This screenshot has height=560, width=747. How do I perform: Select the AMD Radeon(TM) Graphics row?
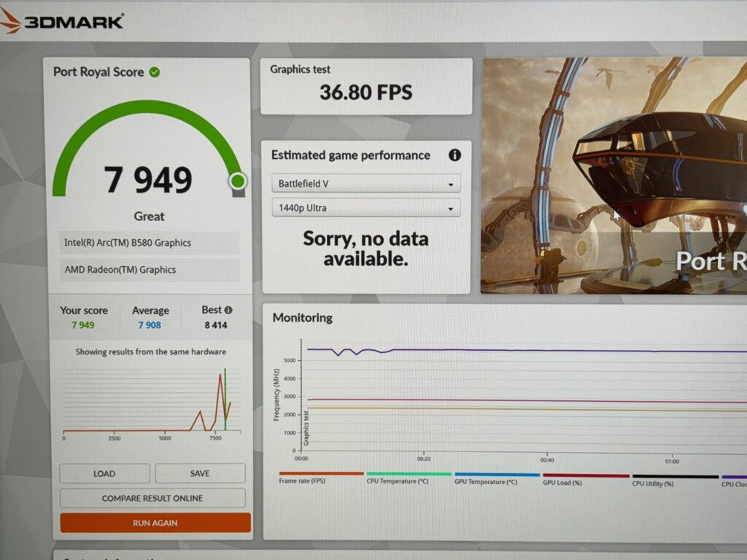(x=150, y=269)
